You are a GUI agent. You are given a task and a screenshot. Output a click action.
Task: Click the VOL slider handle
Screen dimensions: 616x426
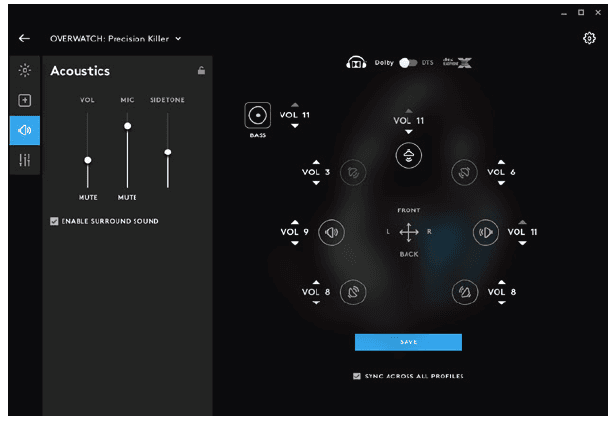[x=88, y=160]
